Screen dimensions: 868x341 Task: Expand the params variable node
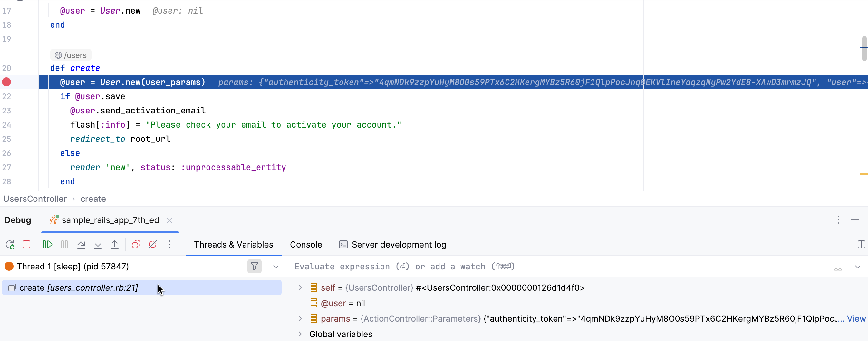pos(300,319)
